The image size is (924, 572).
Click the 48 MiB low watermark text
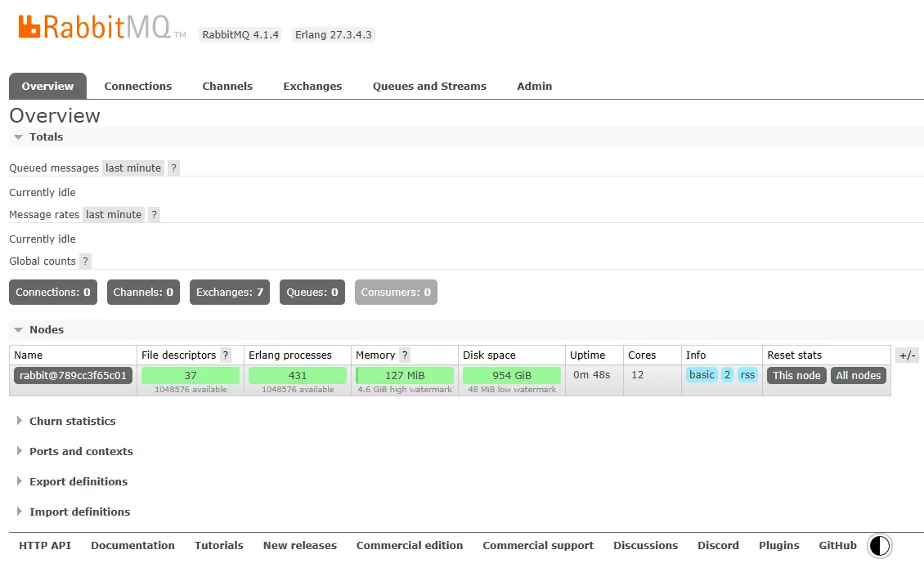pos(512,390)
